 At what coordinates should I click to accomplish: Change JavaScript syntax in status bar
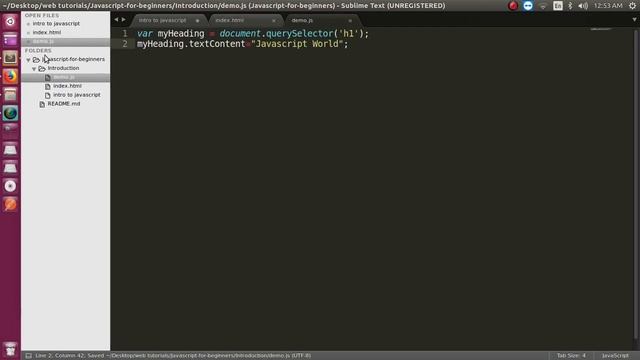click(615, 356)
